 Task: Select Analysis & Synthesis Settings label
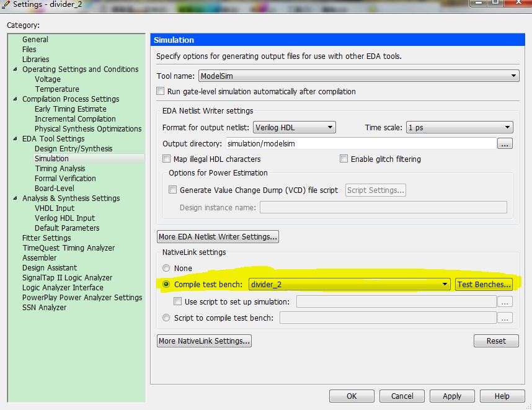71,198
